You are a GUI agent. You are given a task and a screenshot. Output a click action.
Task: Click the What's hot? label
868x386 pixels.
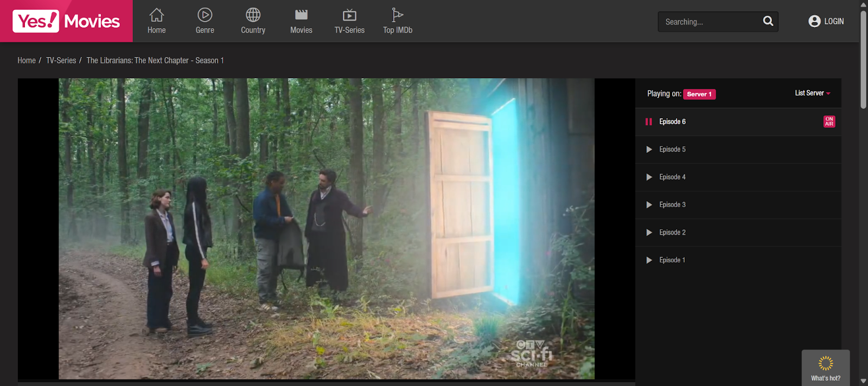tap(826, 378)
